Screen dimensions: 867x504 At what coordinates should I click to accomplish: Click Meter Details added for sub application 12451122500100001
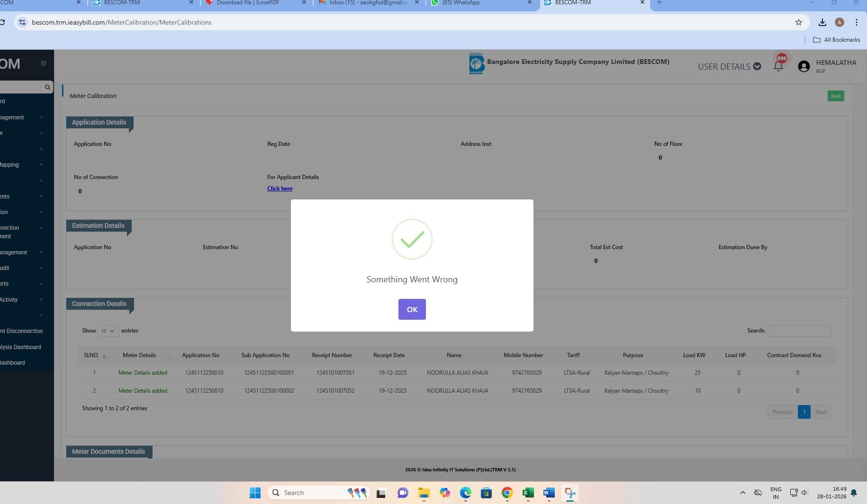(143, 373)
